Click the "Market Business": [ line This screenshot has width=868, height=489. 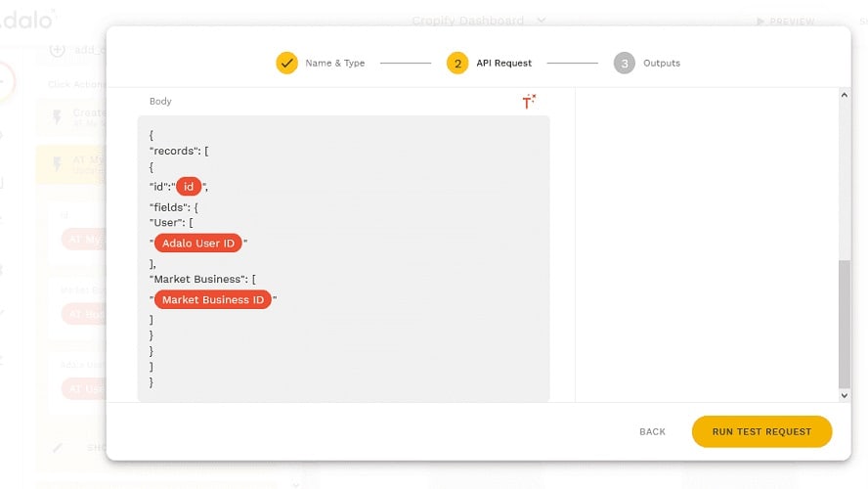pyautogui.click(x=202, y=279)
